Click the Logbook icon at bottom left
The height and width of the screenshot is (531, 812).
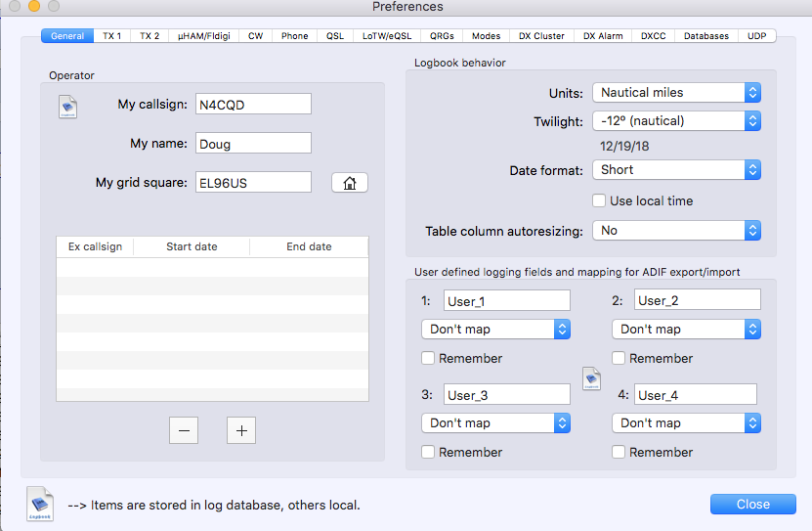coord(40,503)
